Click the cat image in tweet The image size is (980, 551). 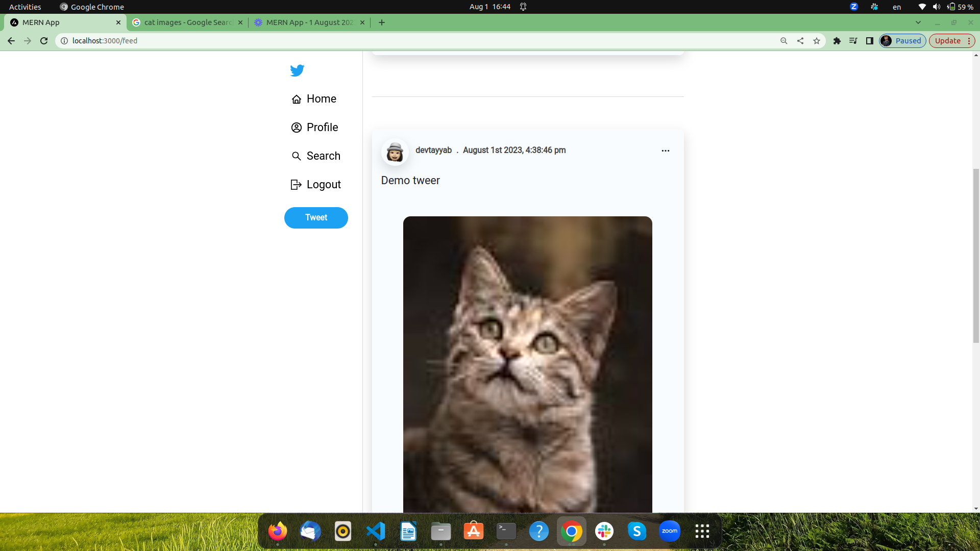point(527,364)
